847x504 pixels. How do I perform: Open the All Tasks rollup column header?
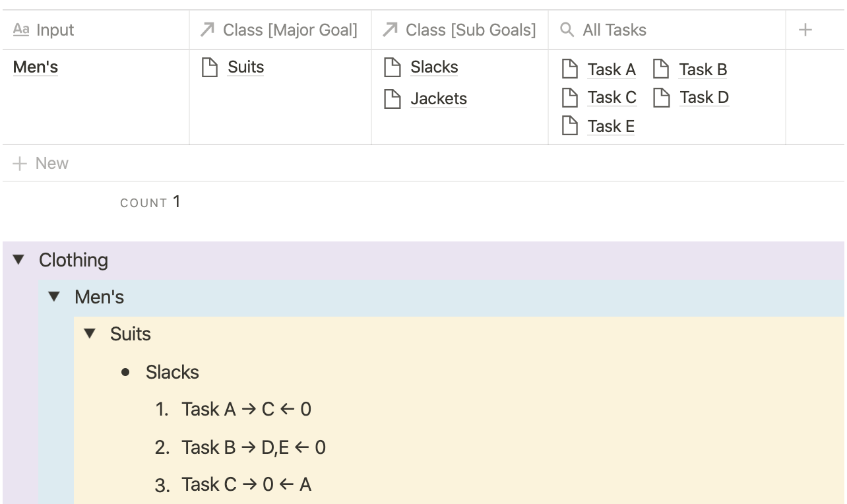pyautogui.click(x=667, y=30)
